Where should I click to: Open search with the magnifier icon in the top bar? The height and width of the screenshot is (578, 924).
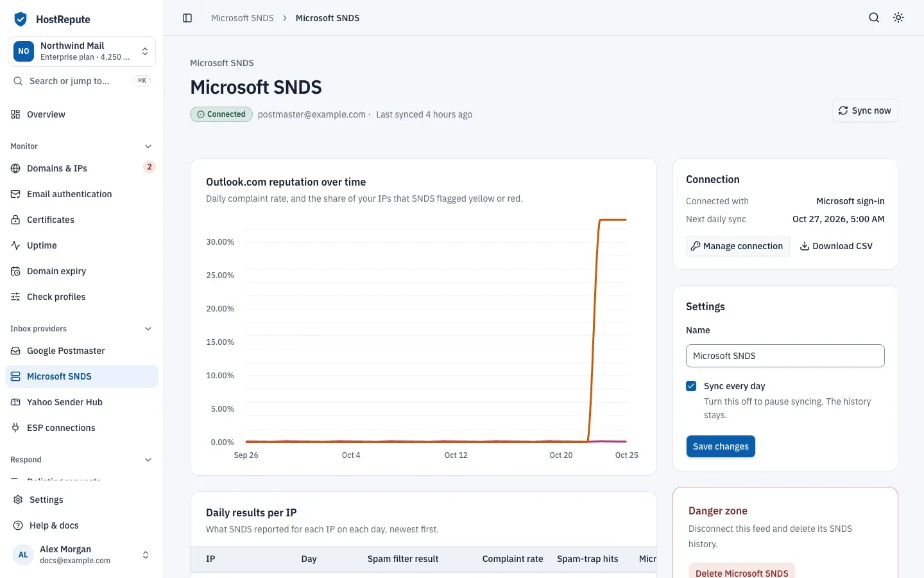coord(874,18)
